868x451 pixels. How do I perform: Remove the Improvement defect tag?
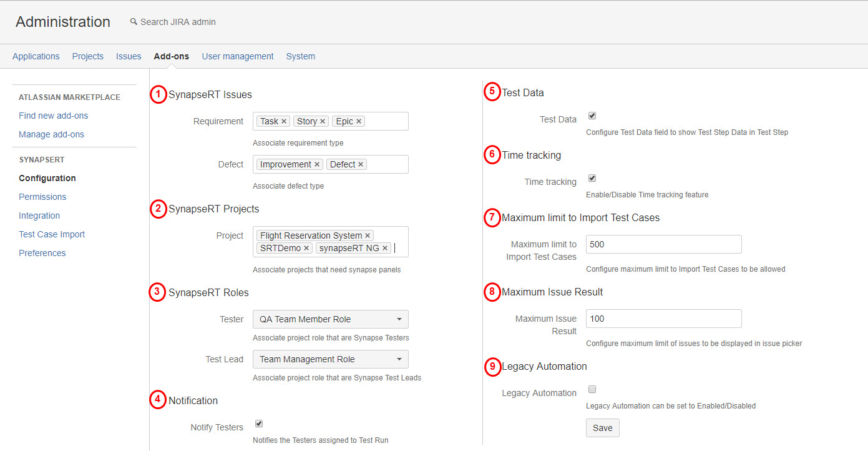(317, 165)
